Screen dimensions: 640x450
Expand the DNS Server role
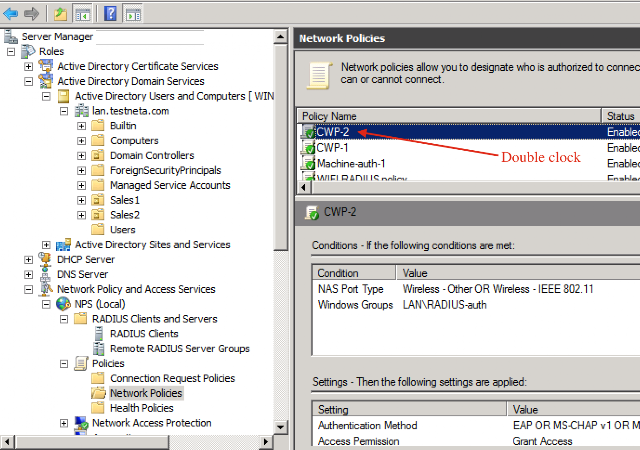point(28,274)
